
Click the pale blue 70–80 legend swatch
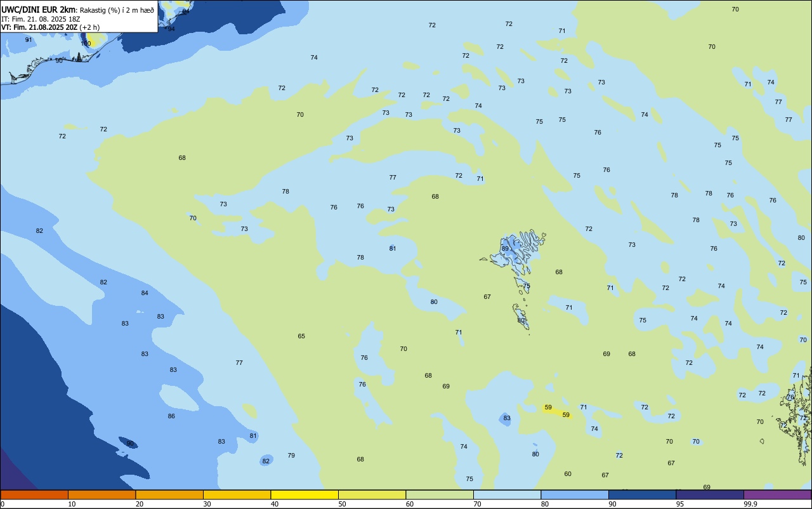(x=507, y=494)
